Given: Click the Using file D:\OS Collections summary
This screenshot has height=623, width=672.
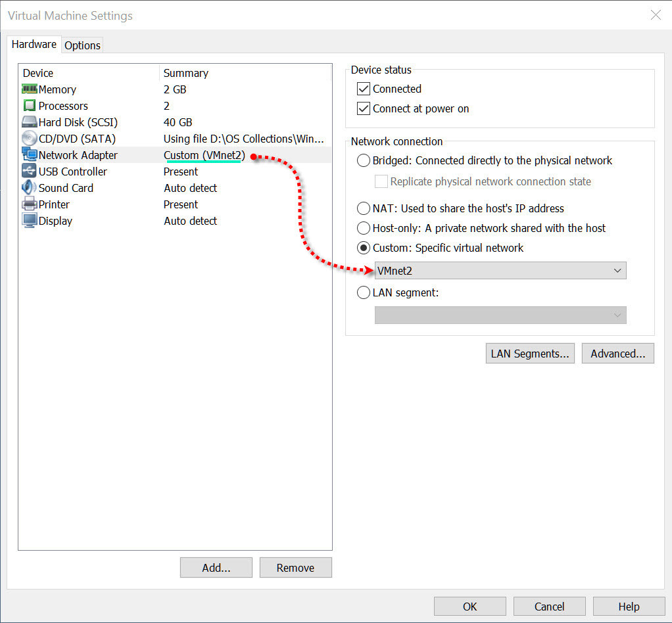Looking at the screenshot, I should tap(244, 139).
